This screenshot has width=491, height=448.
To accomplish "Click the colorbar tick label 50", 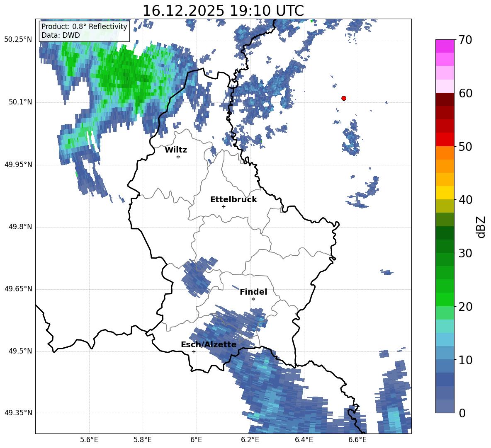I will tap(465, 146).
